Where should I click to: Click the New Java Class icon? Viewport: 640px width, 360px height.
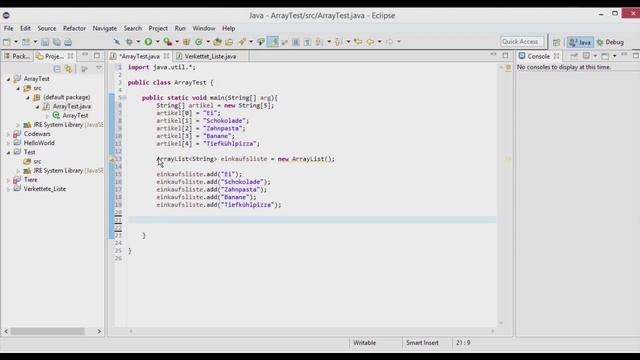(199, 42)
